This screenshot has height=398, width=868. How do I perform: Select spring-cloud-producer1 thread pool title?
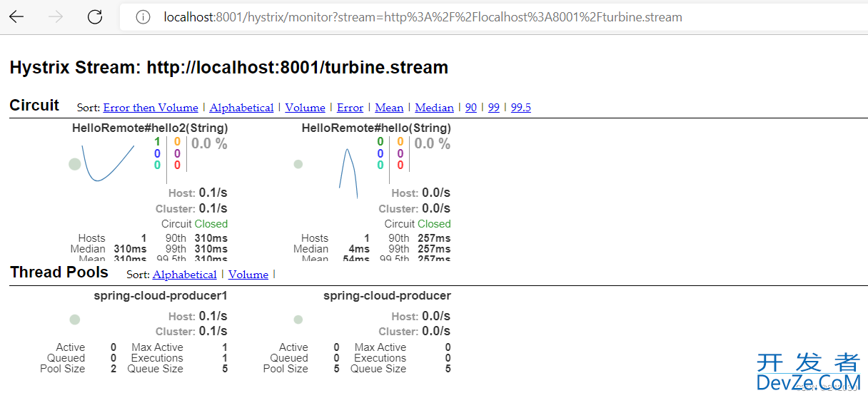[161, 296]
